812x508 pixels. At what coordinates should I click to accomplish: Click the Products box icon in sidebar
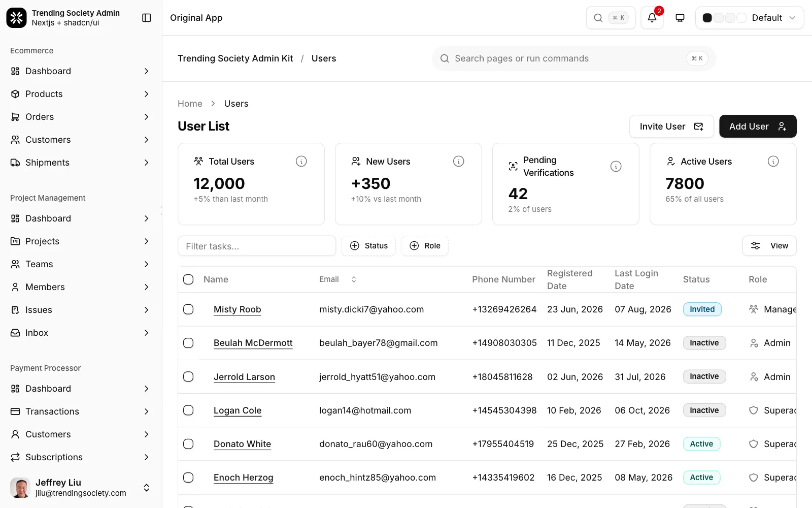pos(15,94)
